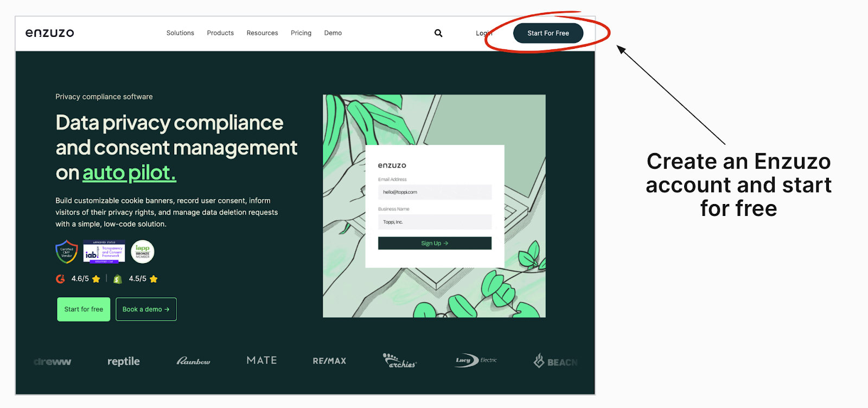Click the Lucy Electric customer logo
Screen dimensions: 868x408
[476, 360]
